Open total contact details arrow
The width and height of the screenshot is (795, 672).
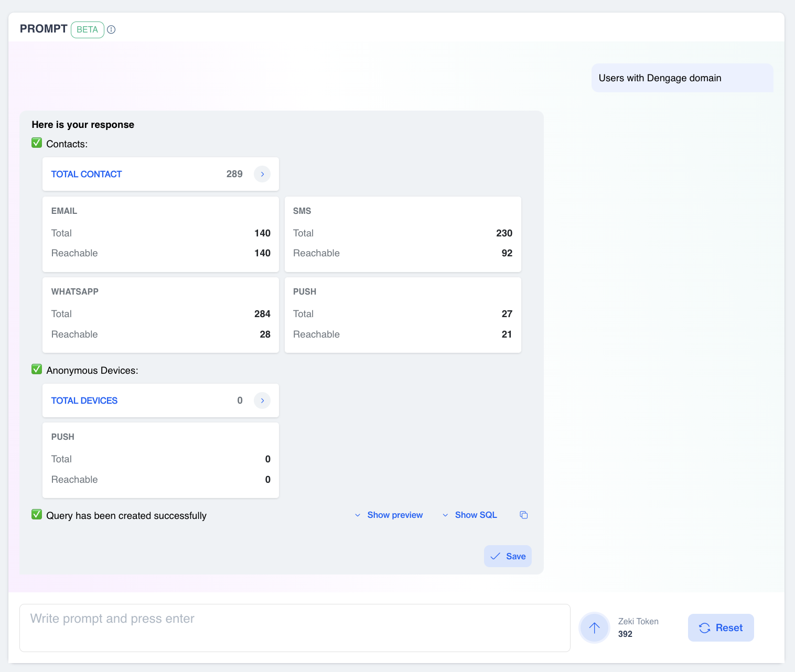coord(262,174)
